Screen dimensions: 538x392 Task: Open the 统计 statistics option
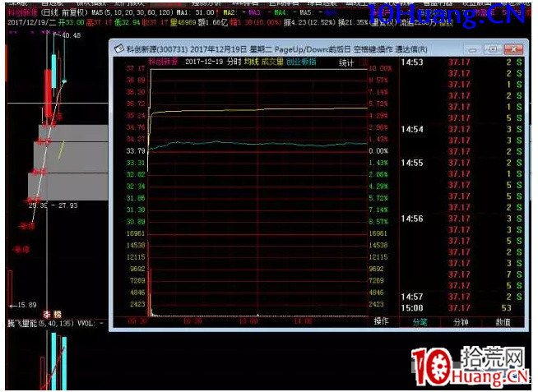[x=346, y=63]
